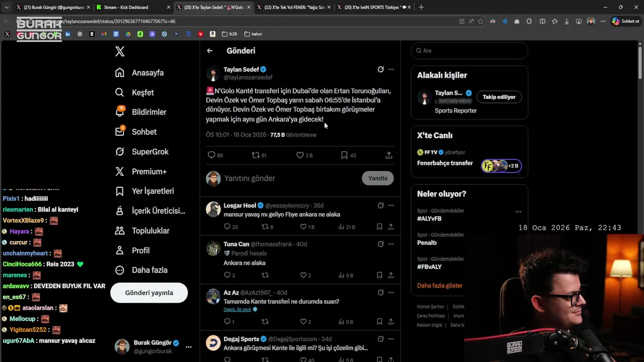Click the Ara search field
The width and height of the screenshot is (644, 362).
469,51
